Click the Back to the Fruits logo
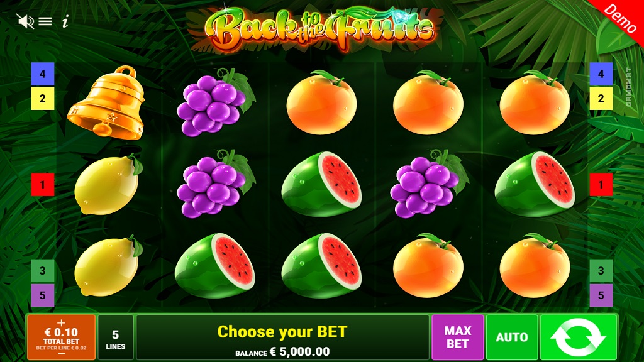This screenshot has height=362, width=644. [x=319, y=29]
